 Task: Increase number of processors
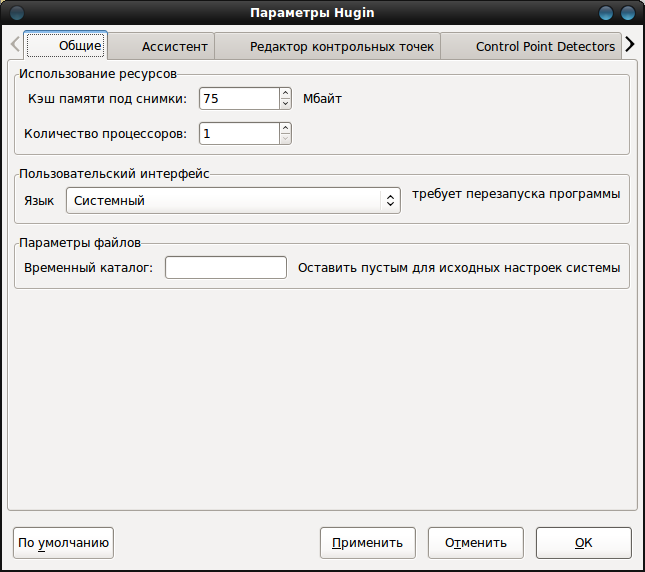[285, 128]
